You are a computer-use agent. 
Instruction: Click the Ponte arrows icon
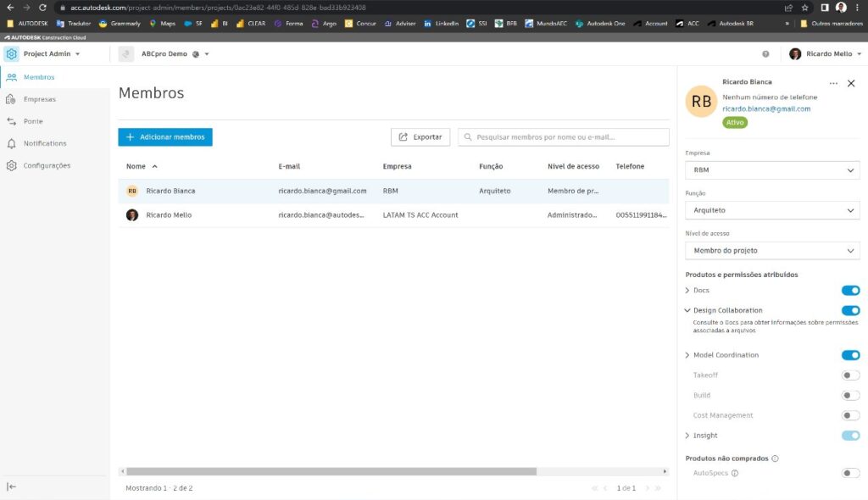coord(12,121)
